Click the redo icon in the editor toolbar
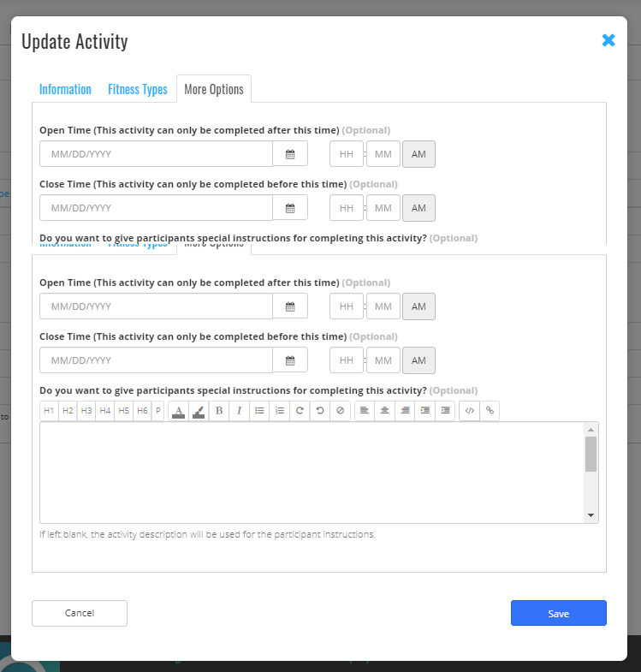 300,411
